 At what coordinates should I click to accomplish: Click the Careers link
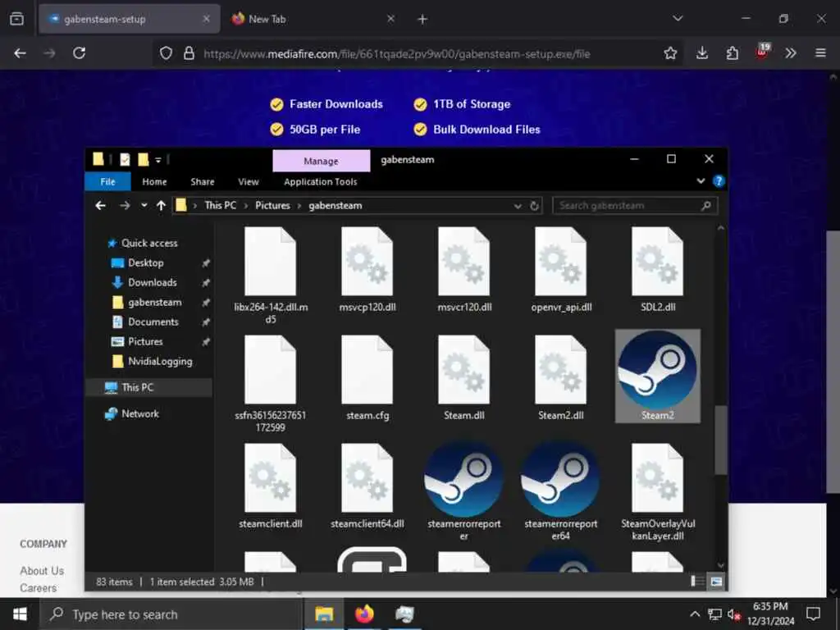coord(38,588)
